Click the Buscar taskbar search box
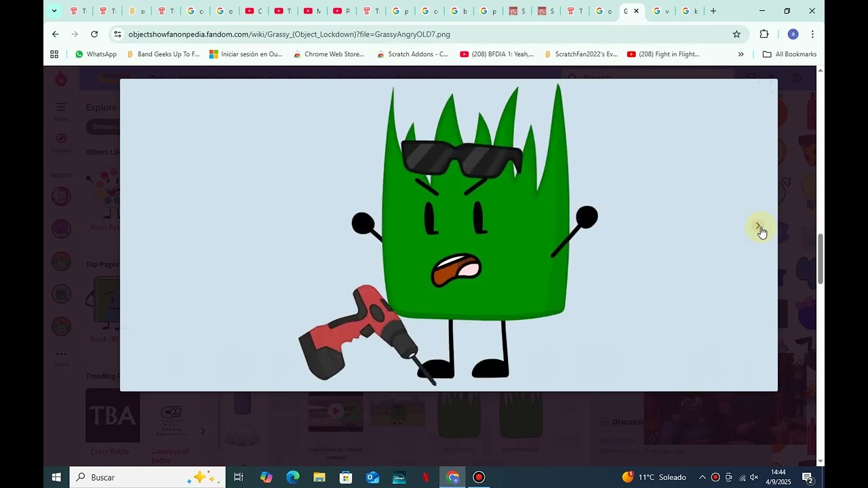 point(147,477)
